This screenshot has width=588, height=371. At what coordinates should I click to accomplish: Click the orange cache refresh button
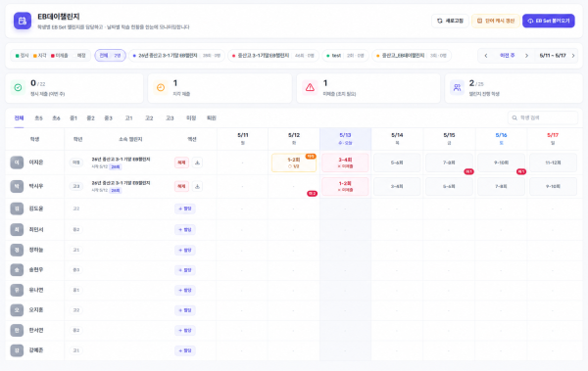tap(495, 21)
